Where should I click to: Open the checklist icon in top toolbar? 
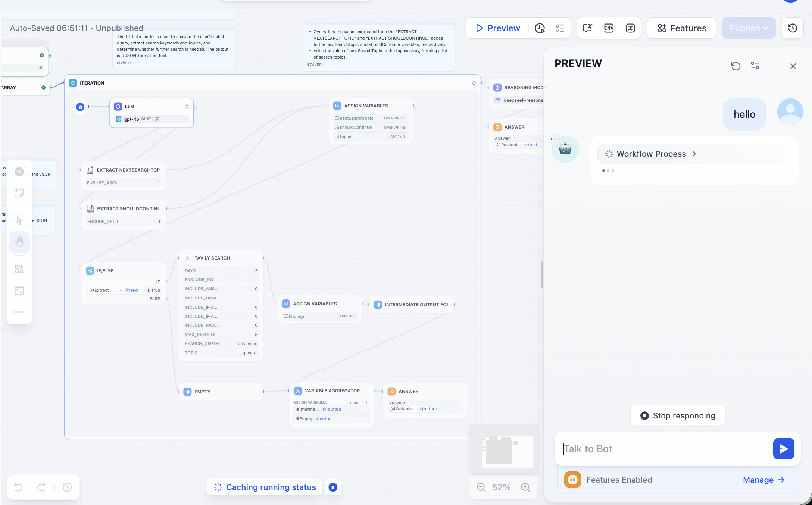(x=560, y=28)
